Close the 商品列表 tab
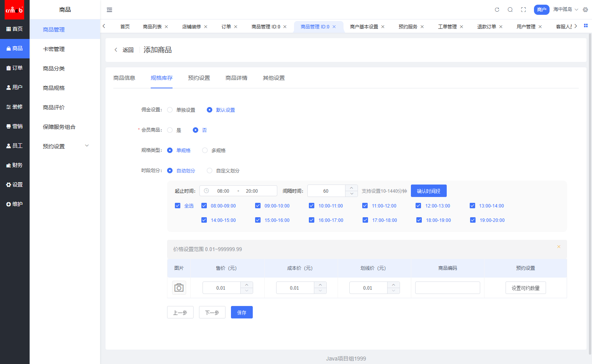The image size is (592, 364). 166,27
